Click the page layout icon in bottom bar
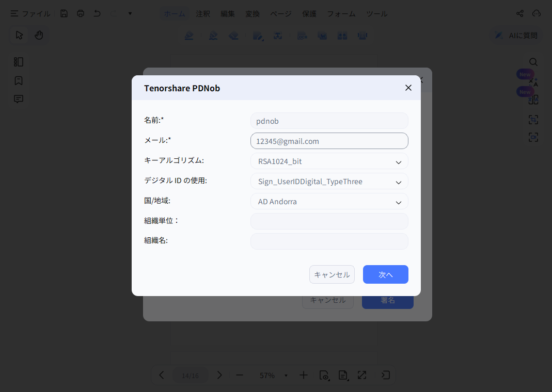The height and width of the screenshot is (392, 552). coord(343,375)
